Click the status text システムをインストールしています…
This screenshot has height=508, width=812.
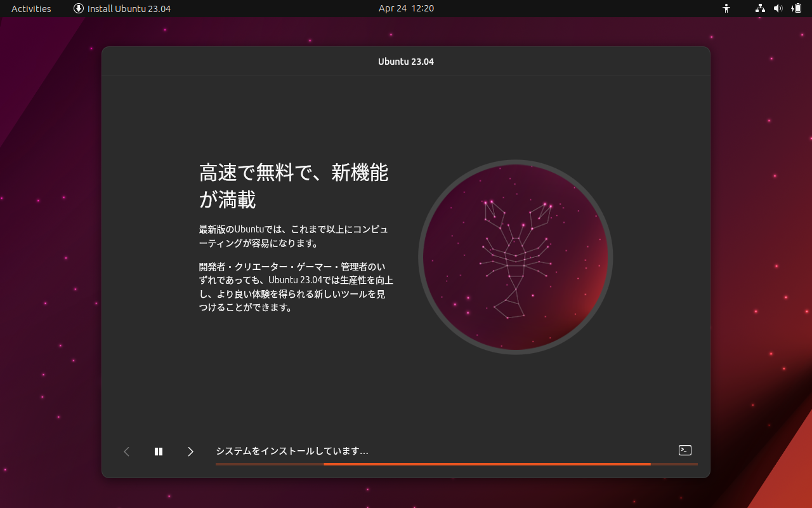[x=292, y=451]
